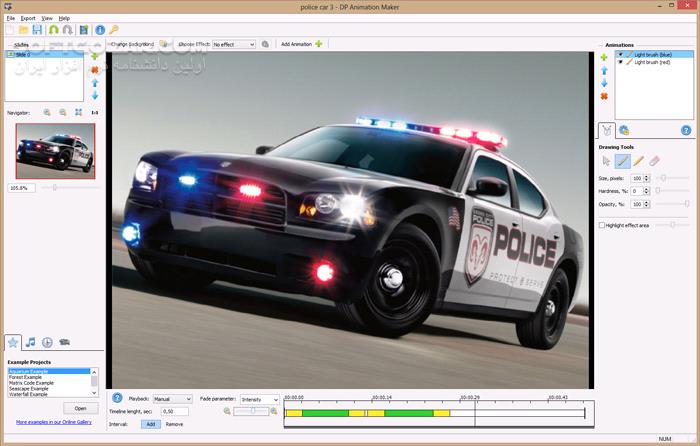The width and height of the screenshot is (700, 446).
Task: Toggle visibility of Light brush (blue)
Action: pos(620,54)
